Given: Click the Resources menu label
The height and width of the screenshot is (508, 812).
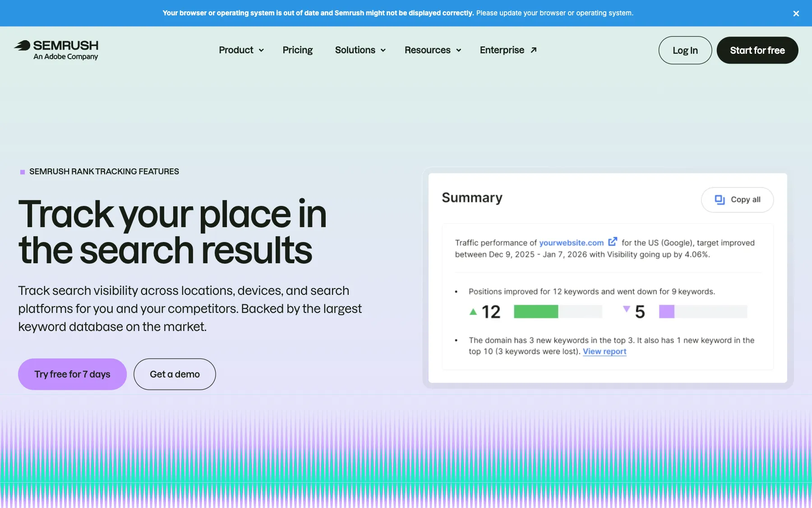Looking at the screenshot, I should pyautogui.click(x=428, y=50).
